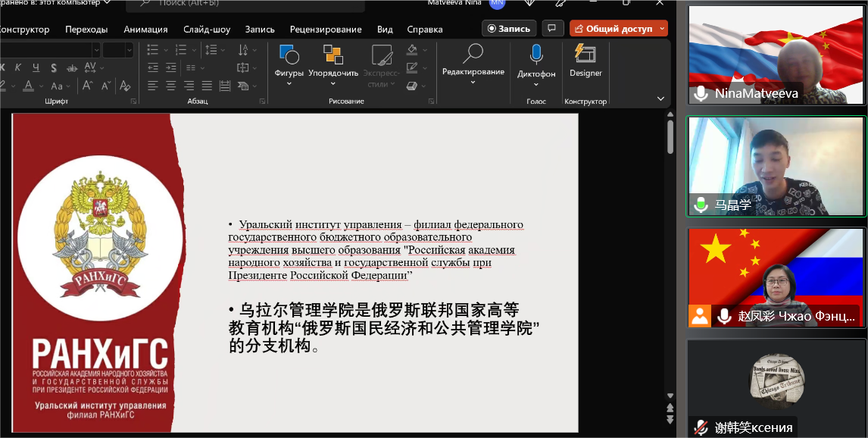This screenshot has width=868, height=438.
Task: Open the View (Вид) tab
Action: pos(385,30)
